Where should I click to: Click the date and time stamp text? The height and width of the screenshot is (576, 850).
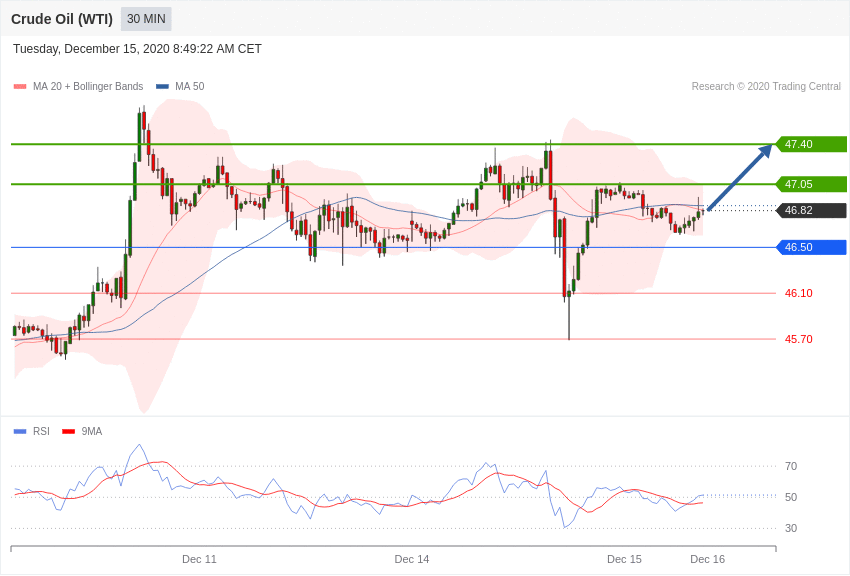click(x=137, y=49)
